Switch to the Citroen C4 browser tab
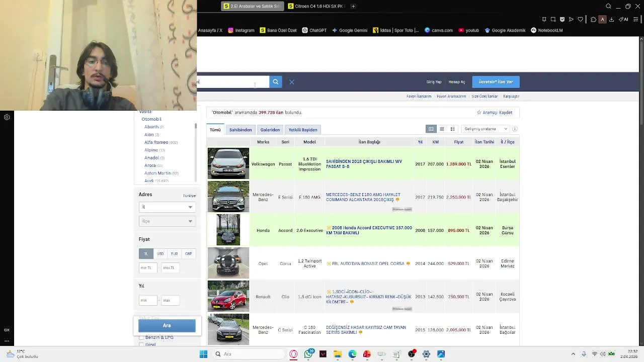The image size is (644, 362). click(316, 6)
